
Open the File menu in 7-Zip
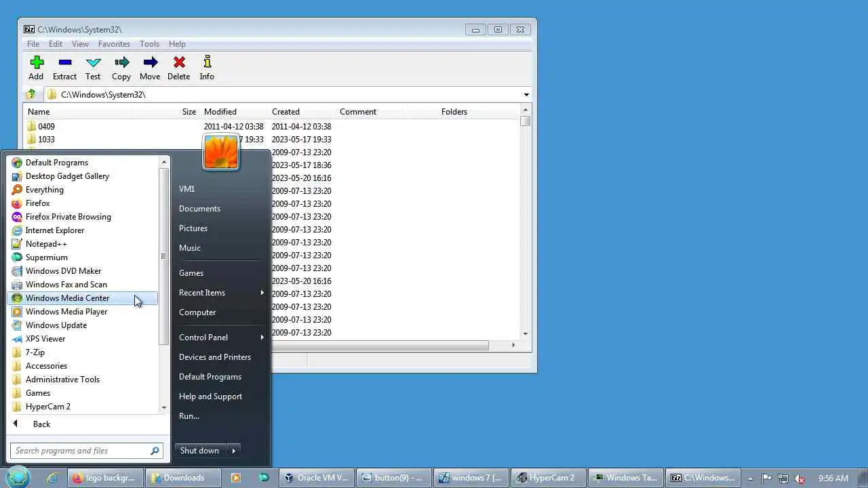click(x=33, y=44)
